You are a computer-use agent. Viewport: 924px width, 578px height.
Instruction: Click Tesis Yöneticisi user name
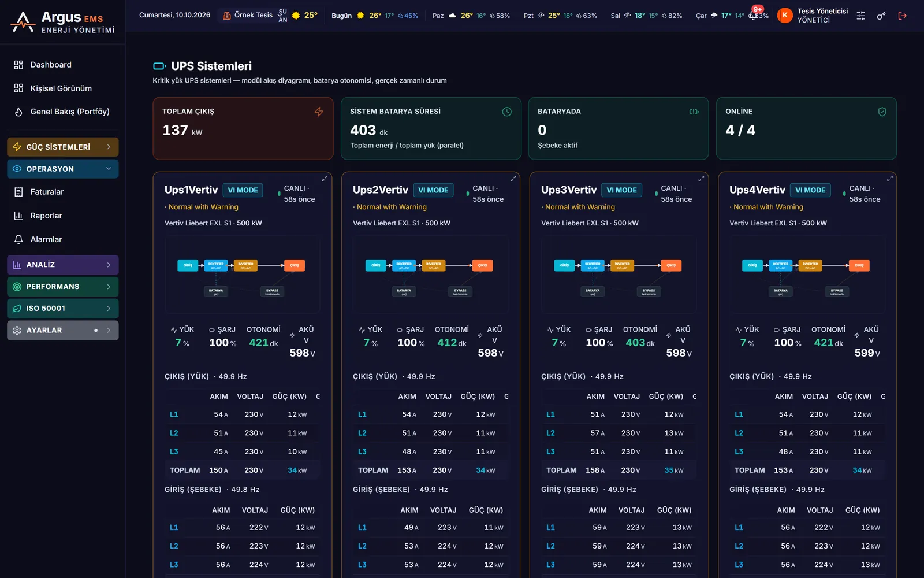[x=823, y=11]
